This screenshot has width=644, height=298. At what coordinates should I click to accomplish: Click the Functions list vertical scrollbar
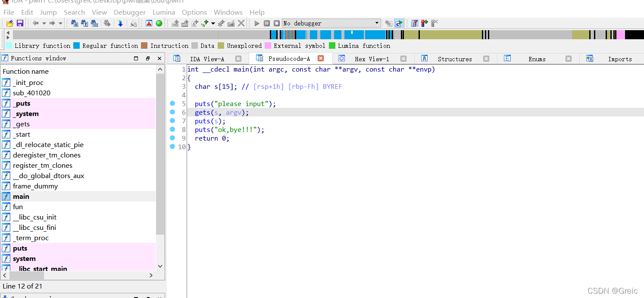click(x=160, y=154)
